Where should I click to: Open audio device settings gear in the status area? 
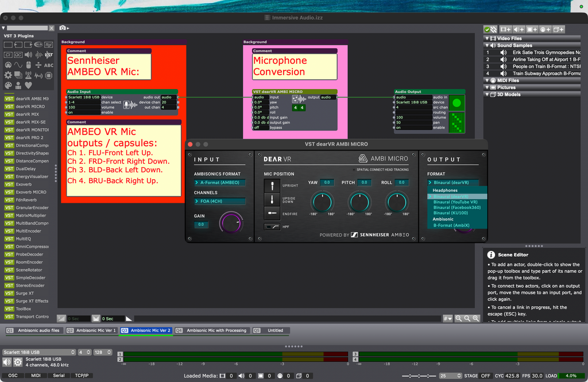click(x=18, y=362)
